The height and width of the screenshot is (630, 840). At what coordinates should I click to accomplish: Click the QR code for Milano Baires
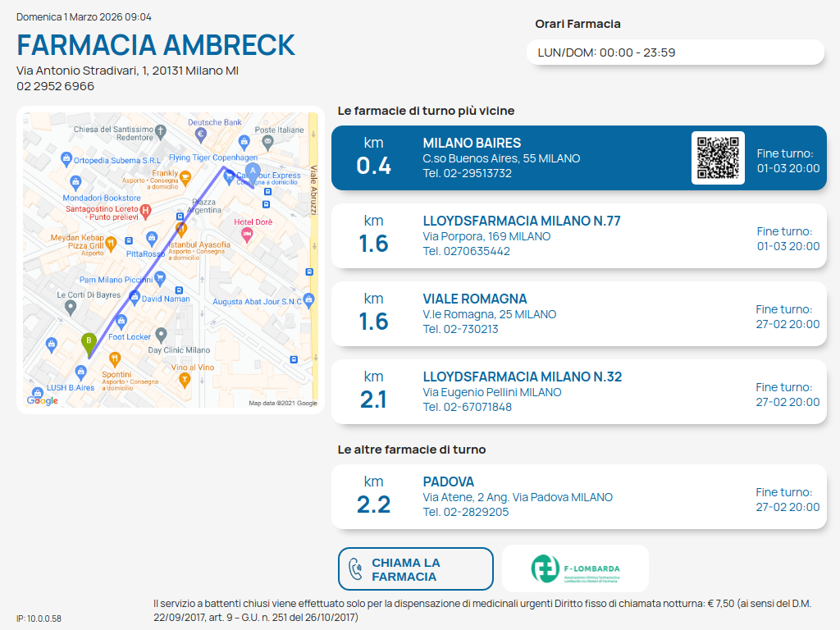[718, 157]
